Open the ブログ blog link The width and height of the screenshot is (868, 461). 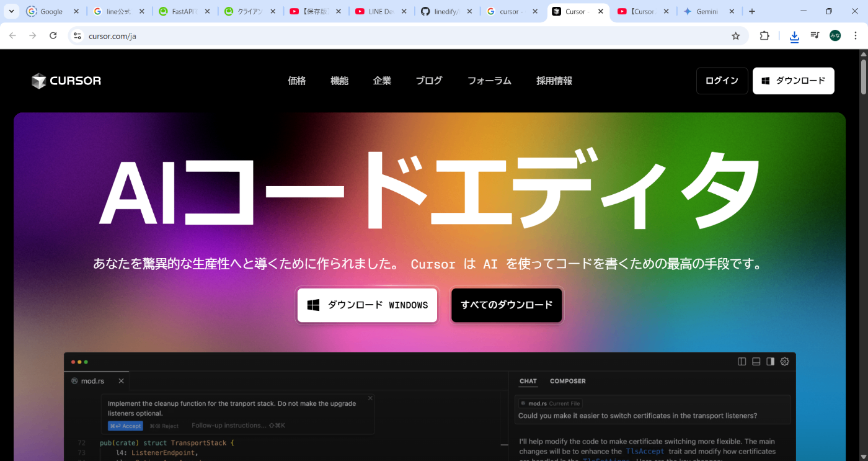[429, 81]
